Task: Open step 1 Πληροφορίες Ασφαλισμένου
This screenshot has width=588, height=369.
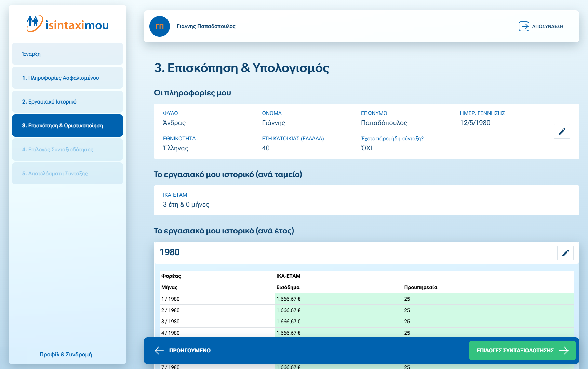Action: [x=67, y=78]
